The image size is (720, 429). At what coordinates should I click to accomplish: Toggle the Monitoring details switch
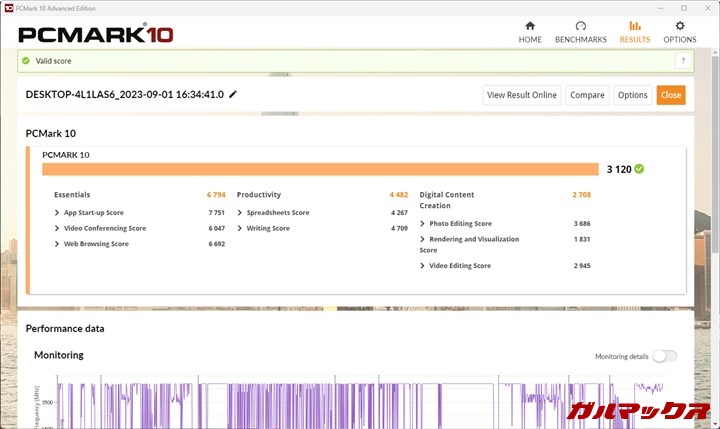click(664, 356)
